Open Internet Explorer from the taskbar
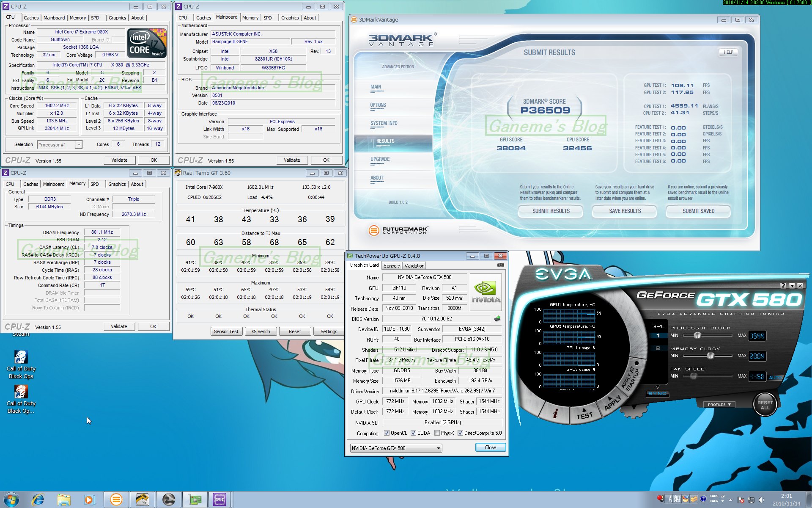Screen dimensions: 812x508 point(38,500)
